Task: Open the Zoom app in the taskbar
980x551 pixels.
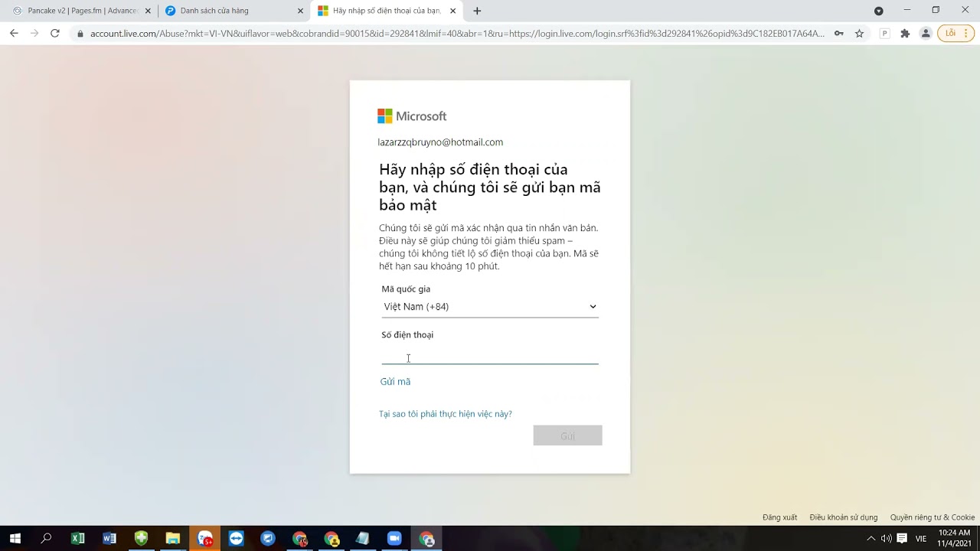Action: 394,539
